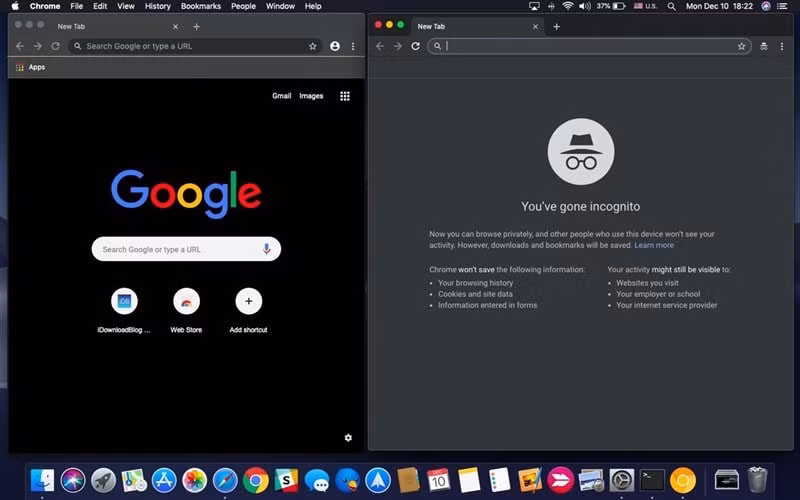Open Finder from the dock
Screen dimensions: 800x500
click(42, 480)
